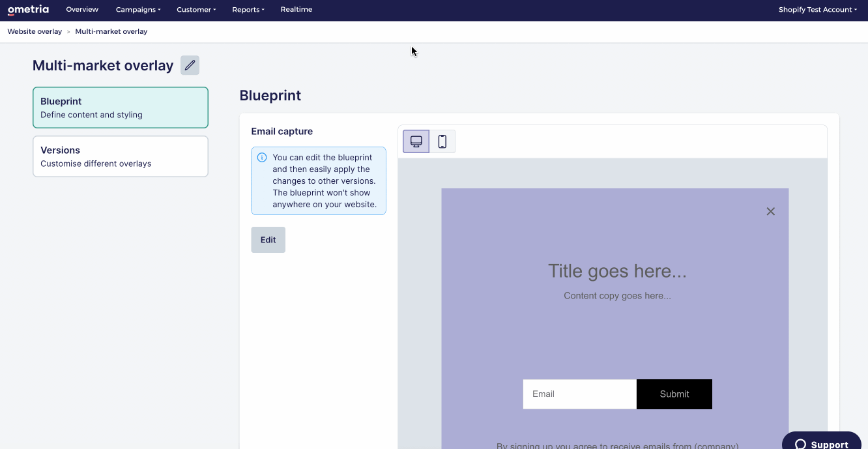868x449 pixels.
Task: Click the Ometria logo
Action: 28,10
